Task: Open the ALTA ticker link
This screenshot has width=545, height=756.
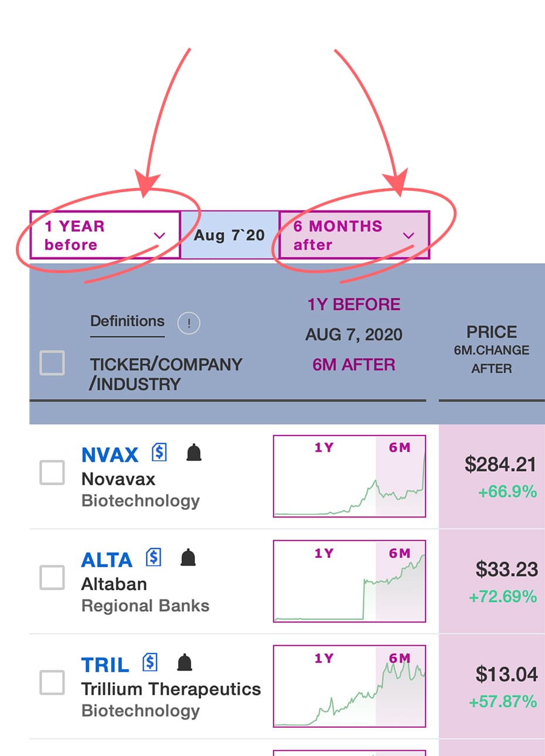Action: pyautogui.click(x=107, y=560)
